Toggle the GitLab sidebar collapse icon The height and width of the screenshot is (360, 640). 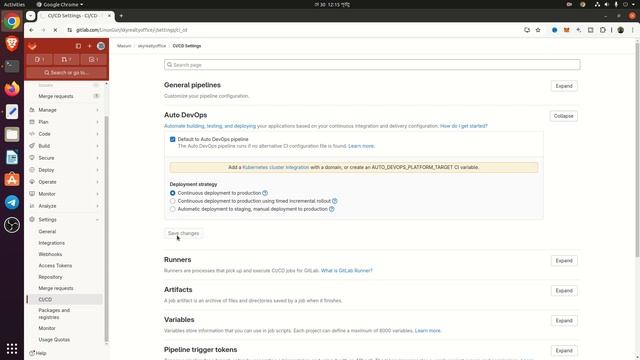click(78, 46)
